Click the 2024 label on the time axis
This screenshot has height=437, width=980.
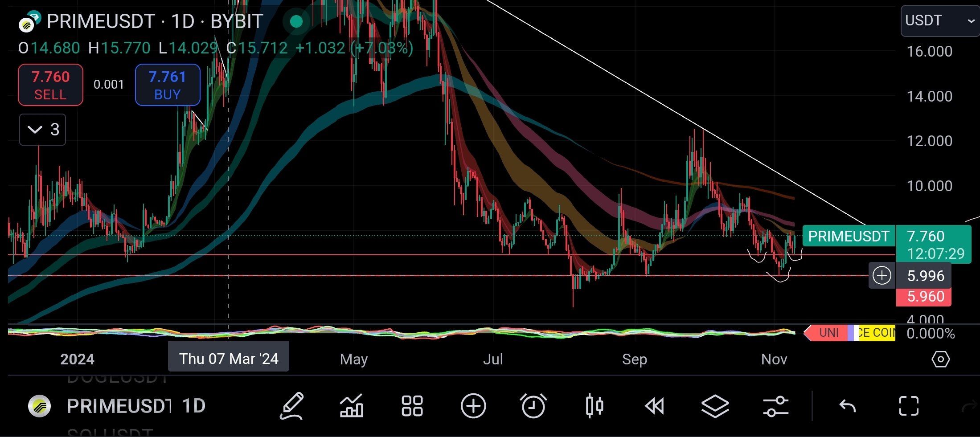[77, 359]
